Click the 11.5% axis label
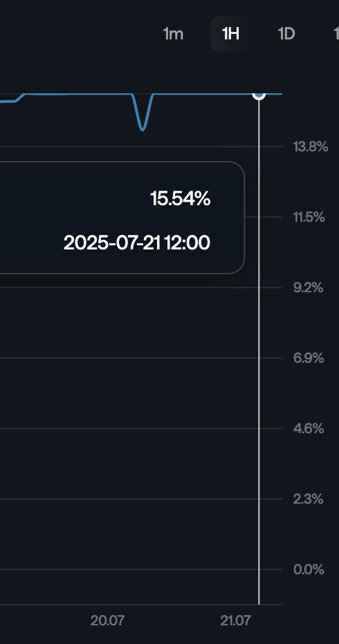The height and width of the screenshot is (644, 339). (x=309, y=217)
